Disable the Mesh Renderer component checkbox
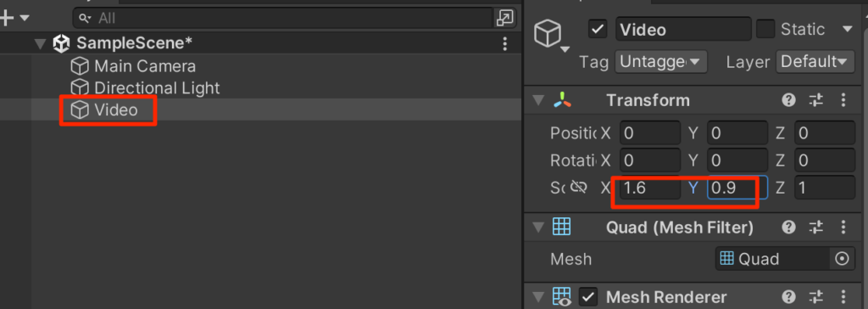The width and height of the screenshot is (868, 309). (588, 297)
